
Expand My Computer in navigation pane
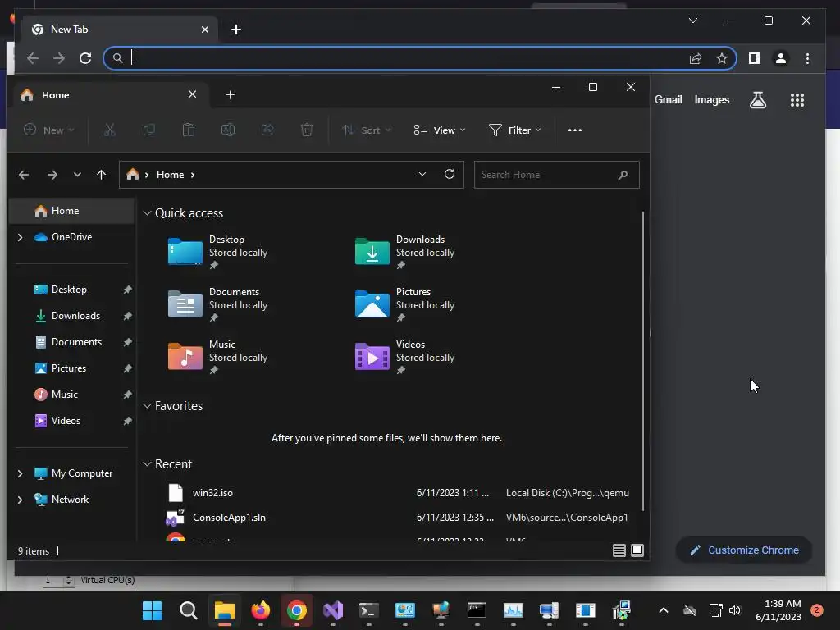coord(21,473)
